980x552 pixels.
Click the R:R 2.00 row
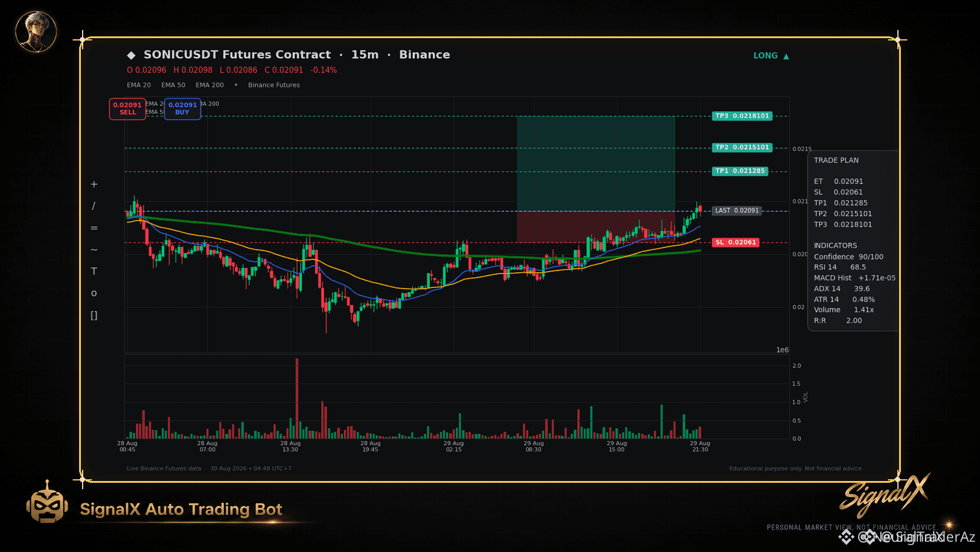point(838,321)
